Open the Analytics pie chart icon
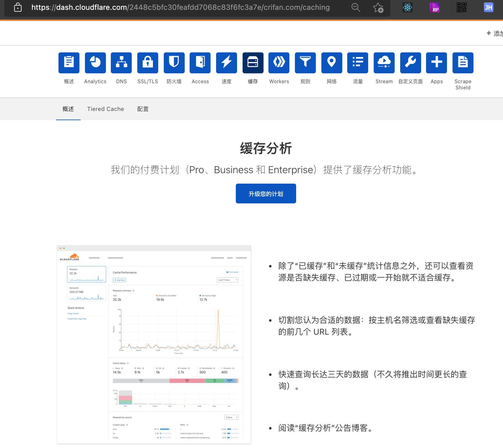Screen dimensions: 503x448 coord(95,63)
